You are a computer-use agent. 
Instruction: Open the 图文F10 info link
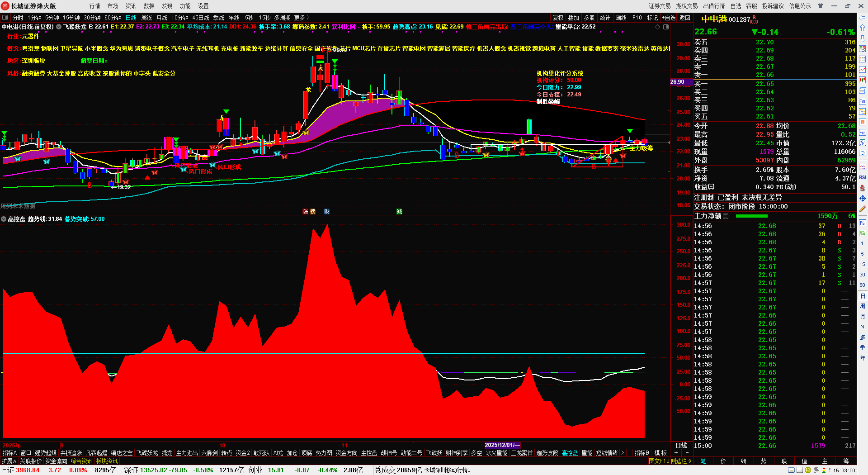pos(659,461)
